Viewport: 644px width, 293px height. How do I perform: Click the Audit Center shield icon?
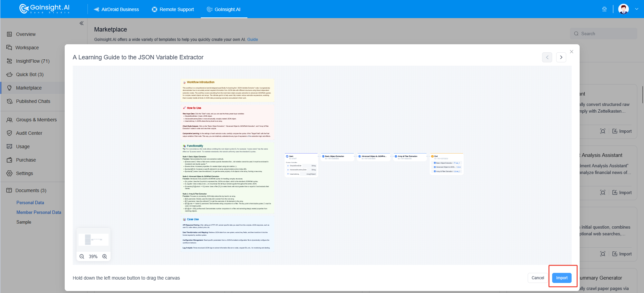[9, 133]
